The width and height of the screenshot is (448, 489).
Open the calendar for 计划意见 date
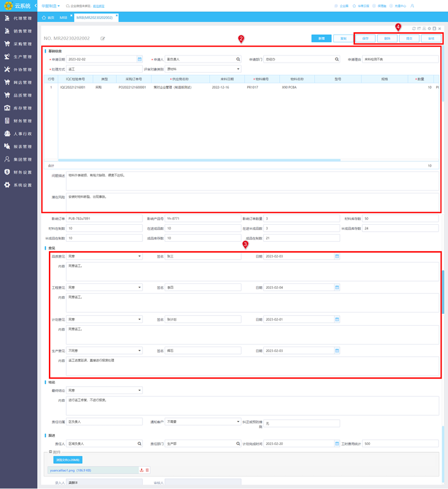tap(337, 319)
